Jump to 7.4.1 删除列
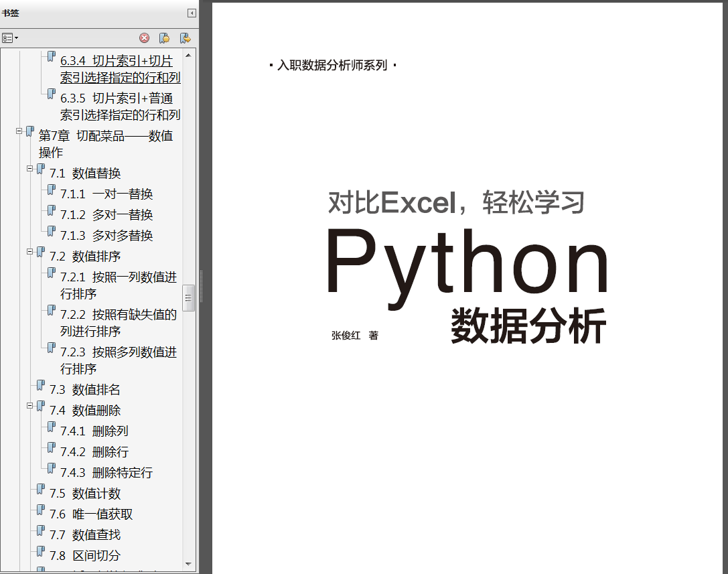This screenshot has width=728, height=574. pyautogui.click(x=94, y=431)
